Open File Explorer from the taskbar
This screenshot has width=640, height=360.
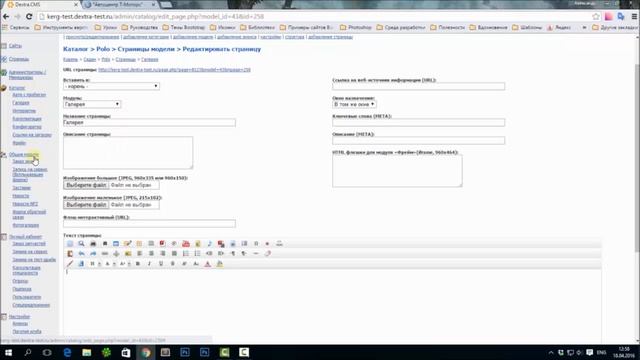(x=87, y=352)
